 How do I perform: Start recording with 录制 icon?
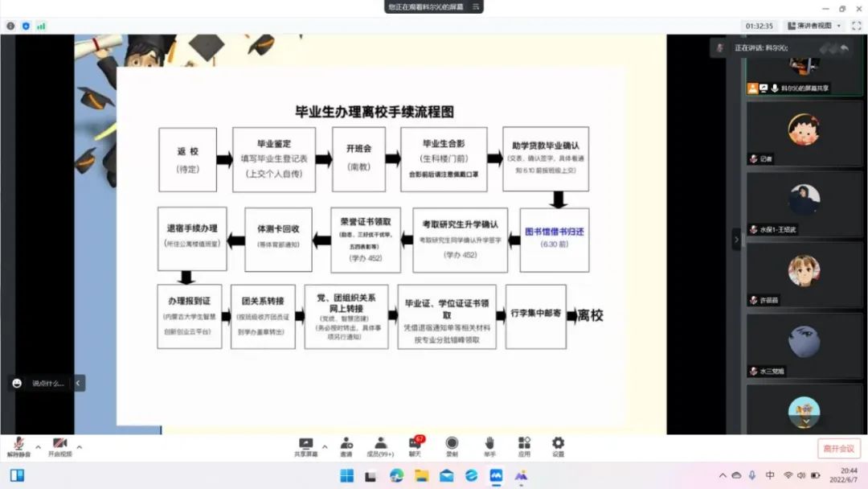point(452,446)
